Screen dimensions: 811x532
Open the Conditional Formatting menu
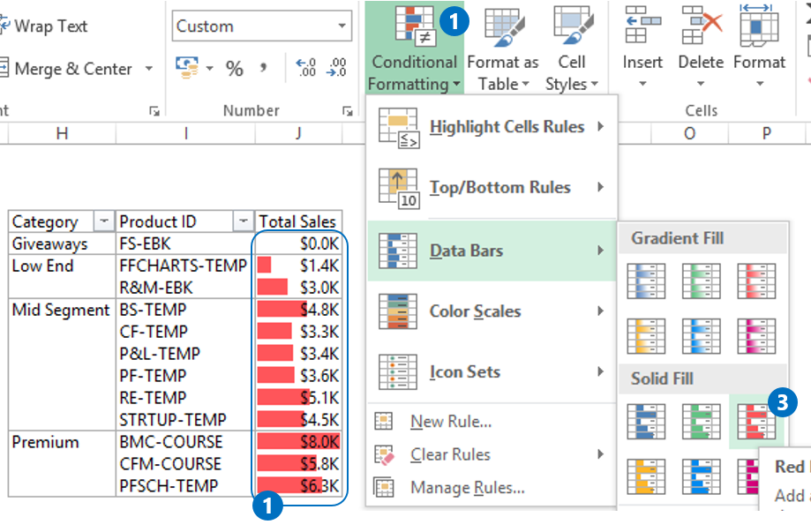click(414, 48)
